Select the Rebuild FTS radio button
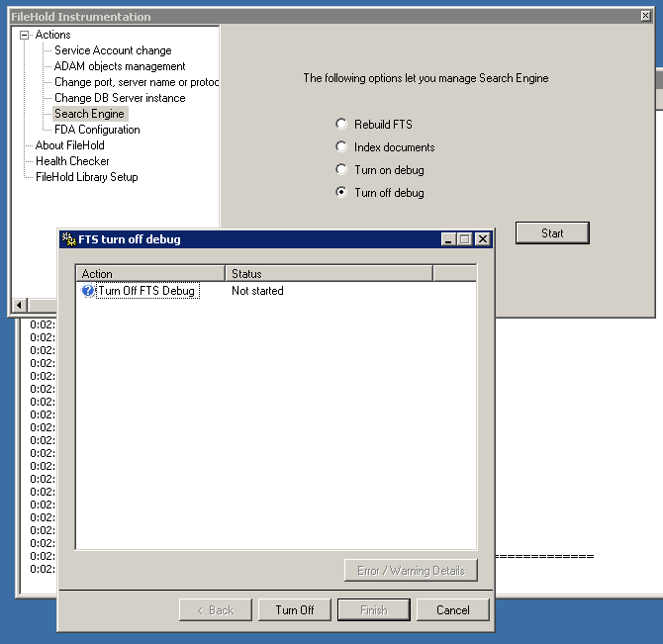 [341, 124]
